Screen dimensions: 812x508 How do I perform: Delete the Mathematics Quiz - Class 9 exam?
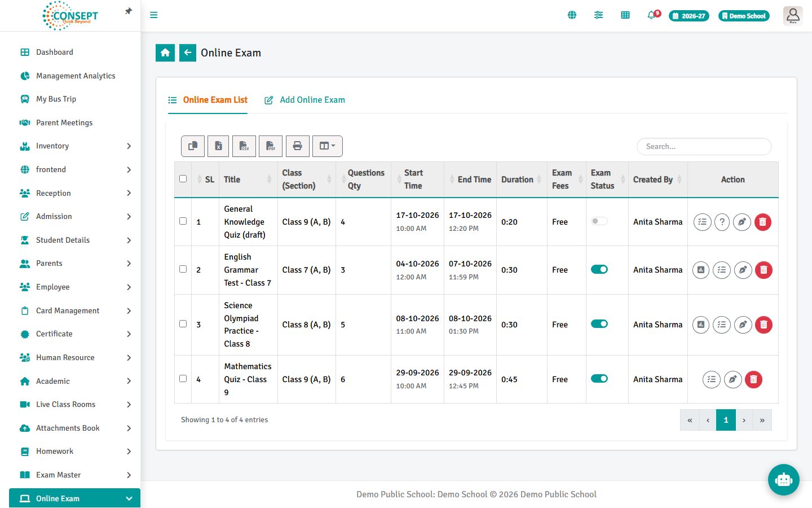753,379
